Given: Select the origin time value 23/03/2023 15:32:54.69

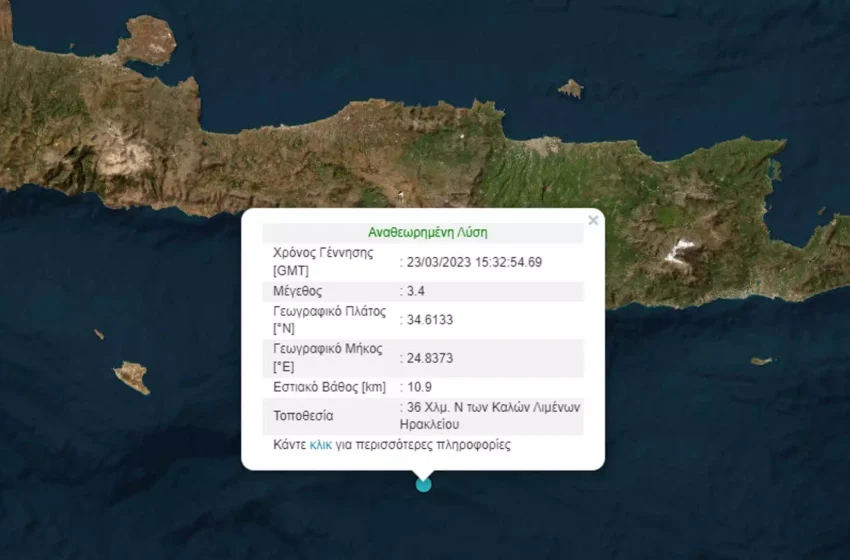Looking at the screenshot, I should point(474,262).
